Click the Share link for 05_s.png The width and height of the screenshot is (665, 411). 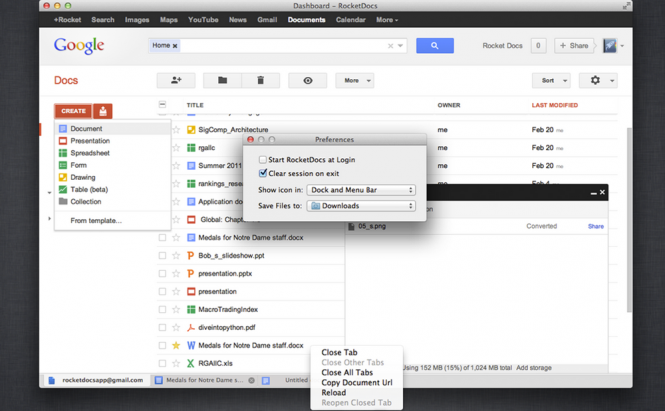pyautogui.click(x=595, y=226)
